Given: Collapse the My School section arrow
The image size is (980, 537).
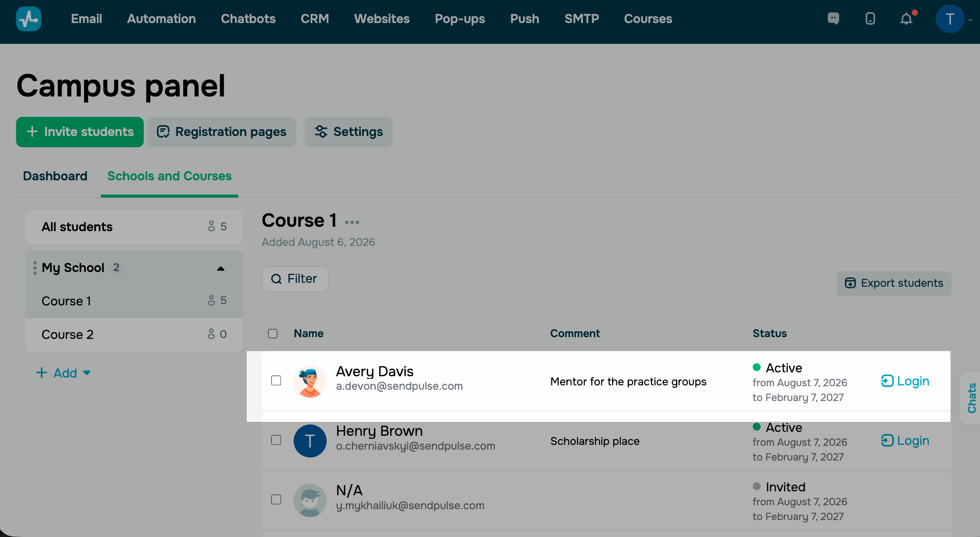Looking at the screenshot, I should coord(221,268).
